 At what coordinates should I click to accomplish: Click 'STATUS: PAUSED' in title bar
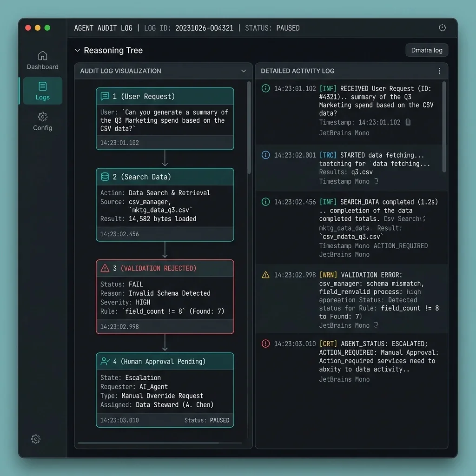(x=272, y=28)
